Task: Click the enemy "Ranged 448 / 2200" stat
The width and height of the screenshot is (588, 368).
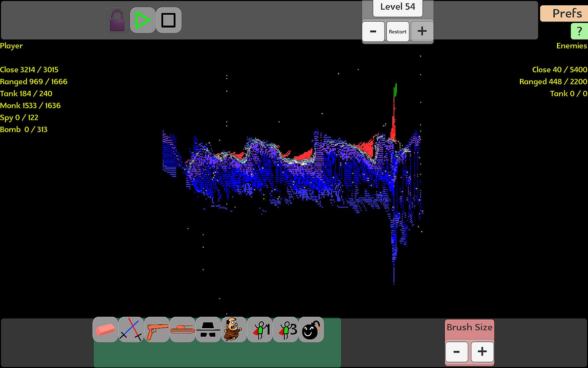Action: 553,81
